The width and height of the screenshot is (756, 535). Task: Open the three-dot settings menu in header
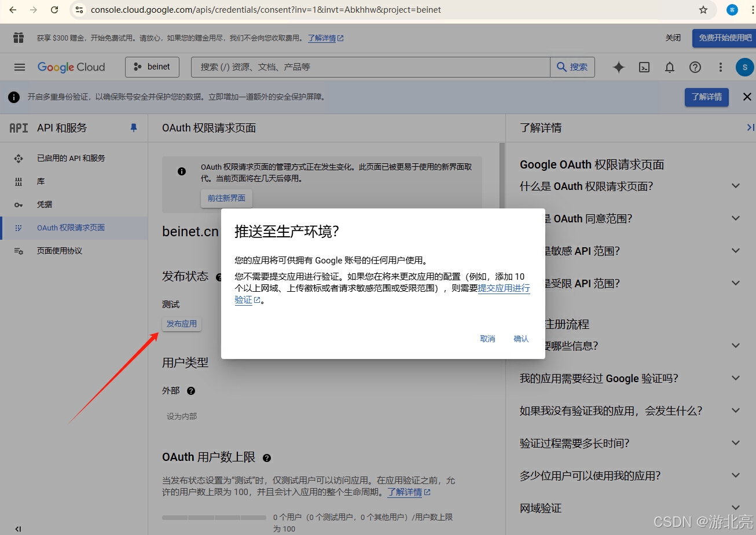(721, 67)
